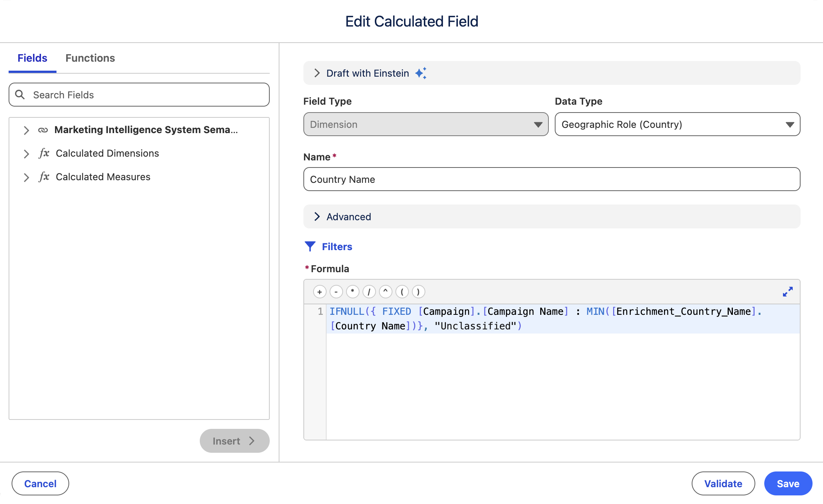Screen dimensions: 823x504
Task: Click the Filters funnel icon
Action: point(310,246)
